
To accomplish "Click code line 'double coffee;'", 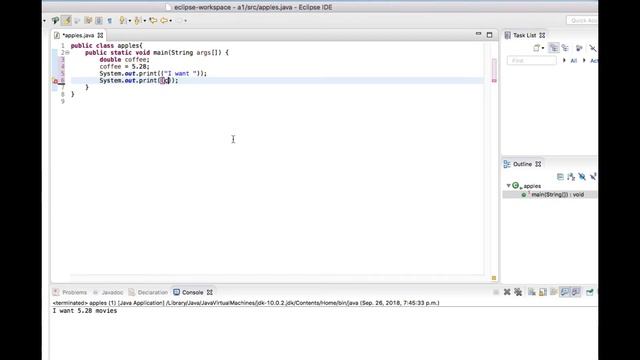I will (124, 60).
